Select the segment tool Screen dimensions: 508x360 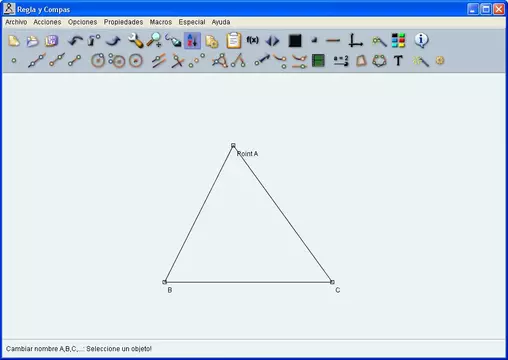click(74, 61)
